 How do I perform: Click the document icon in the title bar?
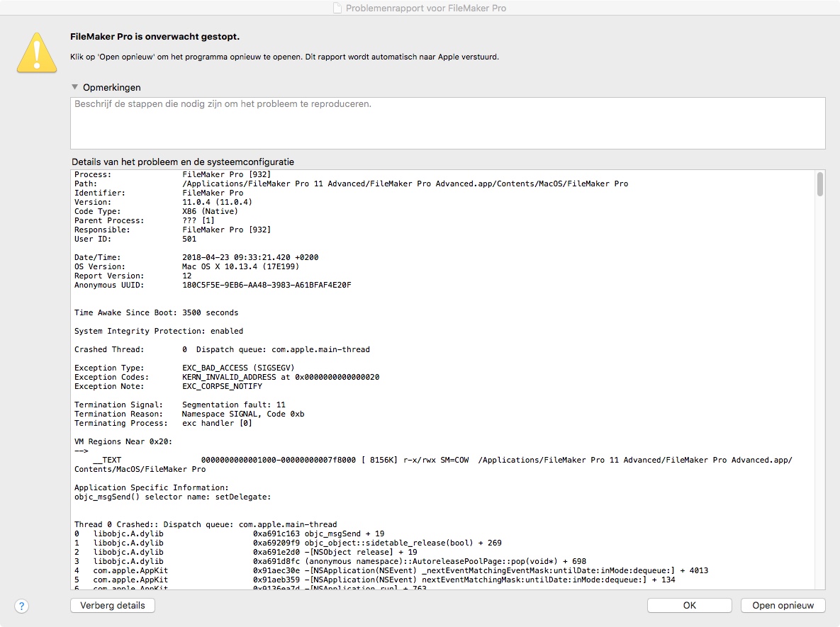[337, 8]
